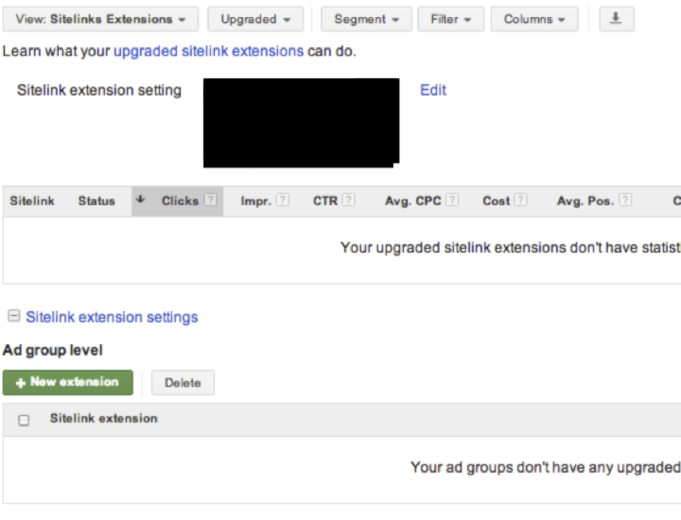Collapse the Sitelink extension settings section
681x520 pixels.
(x=14, y=316)
